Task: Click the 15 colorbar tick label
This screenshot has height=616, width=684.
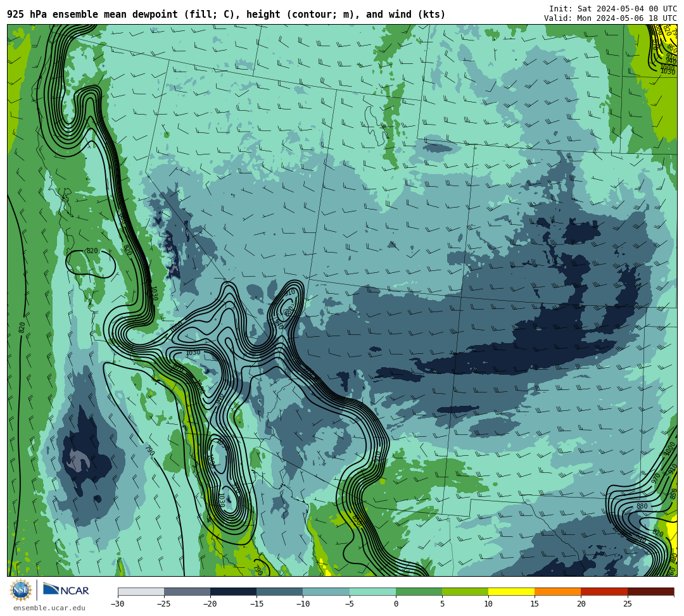Action: (x=535, y=604)
